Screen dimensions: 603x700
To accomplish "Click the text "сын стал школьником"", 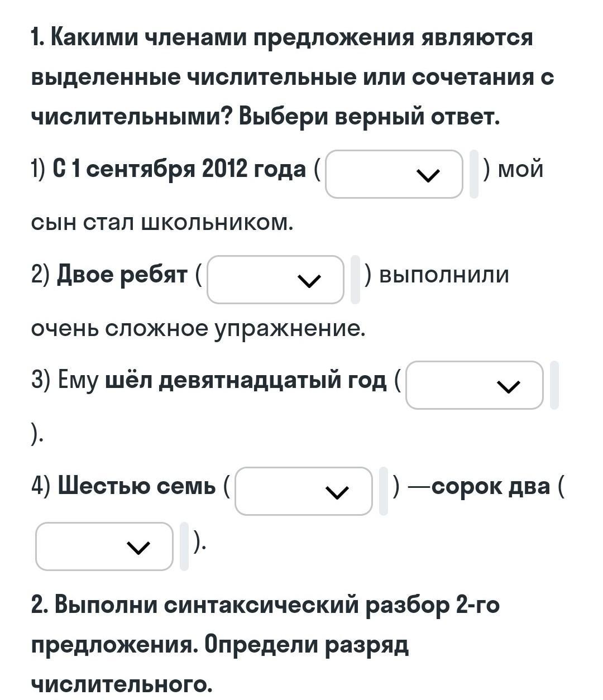I will (x=162, y=223).
